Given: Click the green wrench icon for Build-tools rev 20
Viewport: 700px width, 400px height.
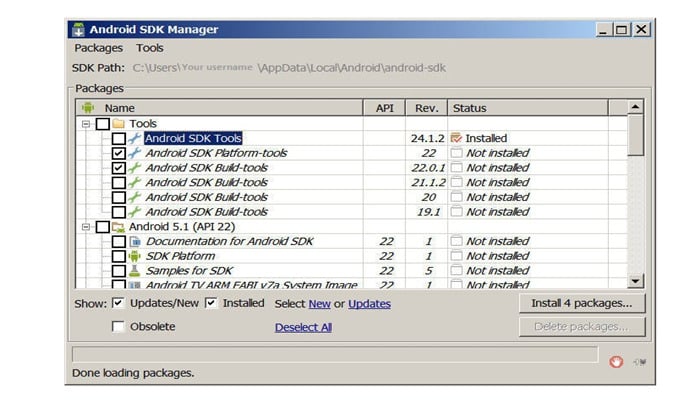Looking at the screenshot, I should (x=135, y=197).
